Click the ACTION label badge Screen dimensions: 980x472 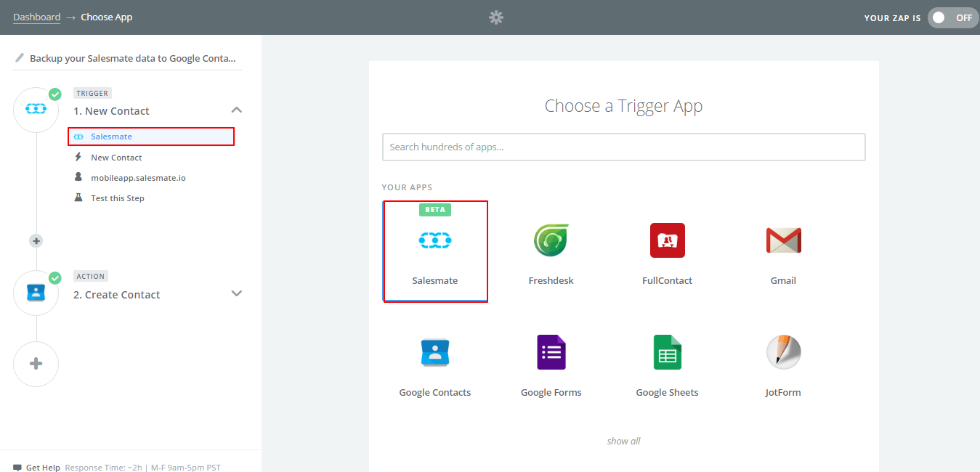point(91,276)
